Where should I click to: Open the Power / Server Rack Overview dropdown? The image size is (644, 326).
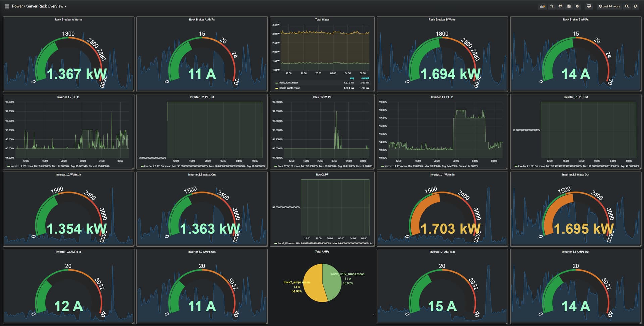coord(39,6)
